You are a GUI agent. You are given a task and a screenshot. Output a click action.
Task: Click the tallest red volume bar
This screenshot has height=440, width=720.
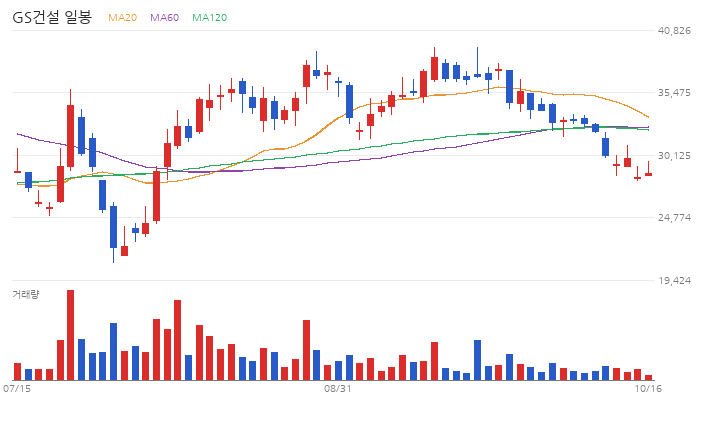[x=70, y=335]
